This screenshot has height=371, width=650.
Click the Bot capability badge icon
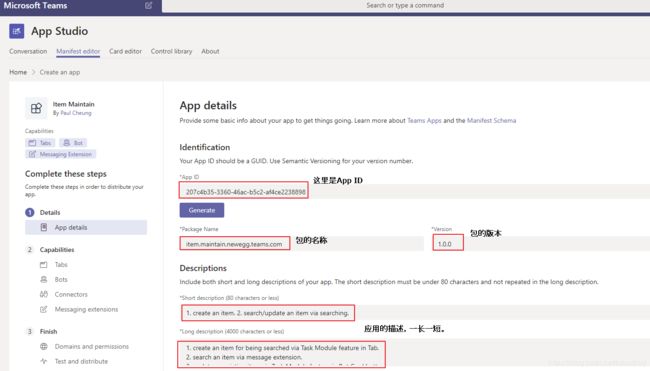click(x=66, y=143)
